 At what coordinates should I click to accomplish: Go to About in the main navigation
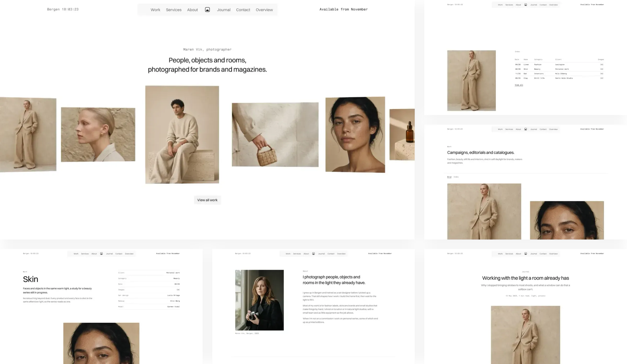point(192,10)
